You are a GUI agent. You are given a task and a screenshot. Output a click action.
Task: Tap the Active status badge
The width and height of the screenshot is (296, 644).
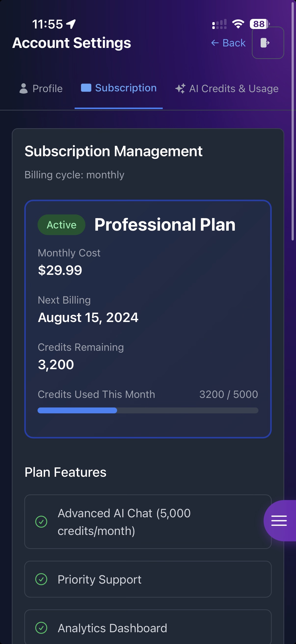coord(61,225)
